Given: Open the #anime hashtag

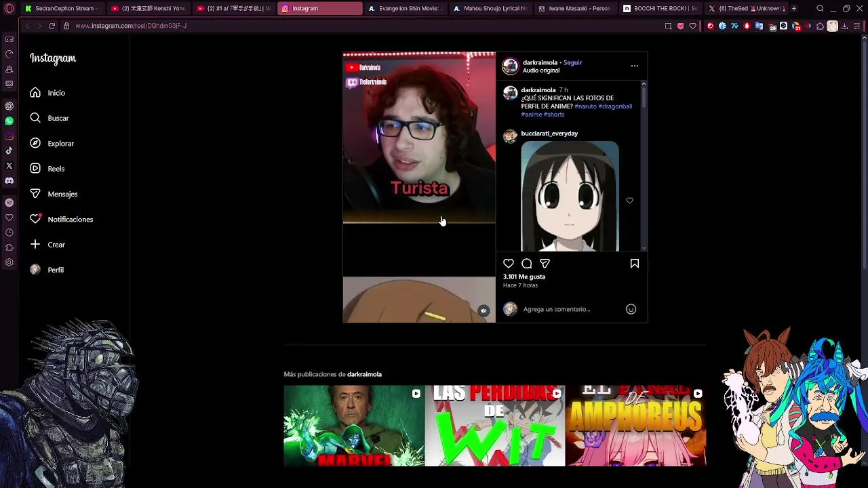Looking at the screenshot, I should (x=532, y=115).
